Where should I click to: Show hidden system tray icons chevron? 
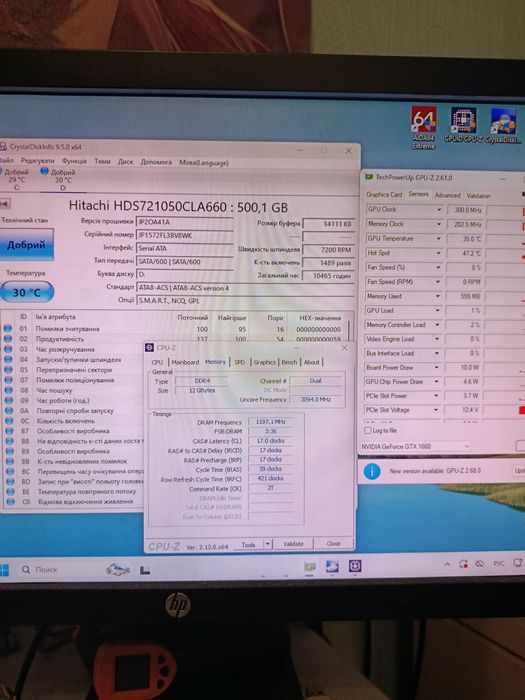[447, 564]
